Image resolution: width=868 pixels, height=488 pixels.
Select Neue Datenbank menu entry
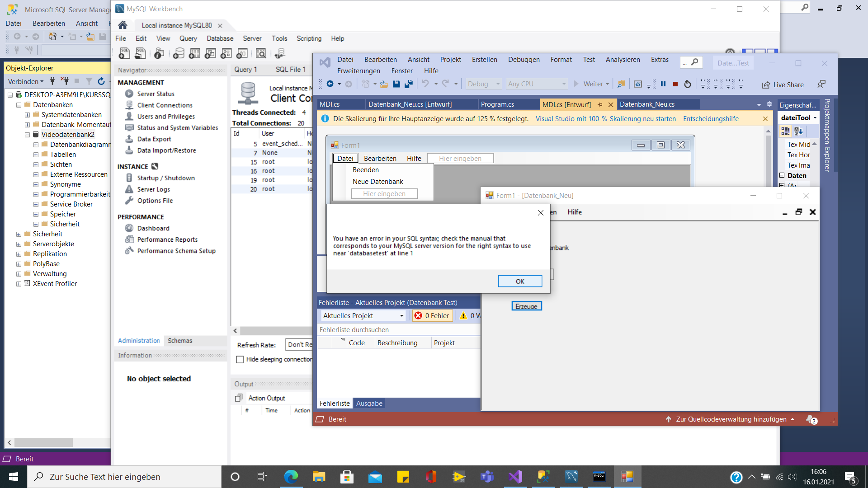(x=377, y=182)
